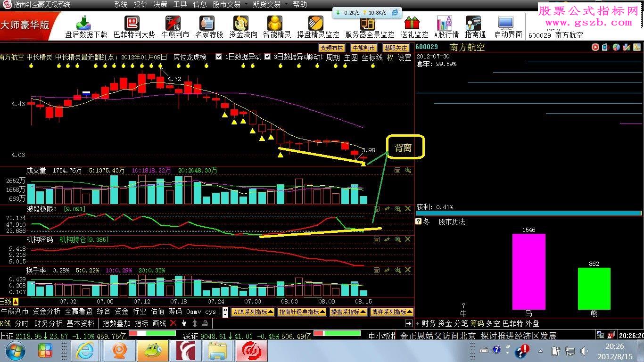Click the 牛熊判市 icon in the top toolbar
Image resolution: width=644 pixels, height=362 pixels.
175,27
